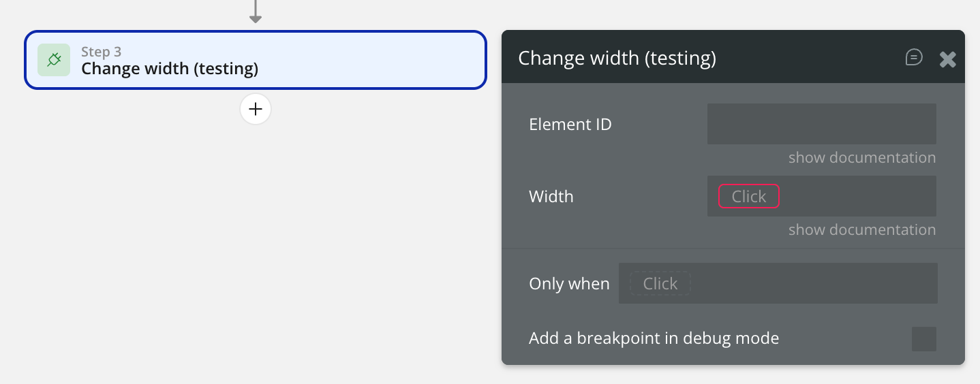Image resolution: width=980 pixels, height=384 pixels.
Task: Click empty Width field area right of placeholder
Action: click(859, 197)
